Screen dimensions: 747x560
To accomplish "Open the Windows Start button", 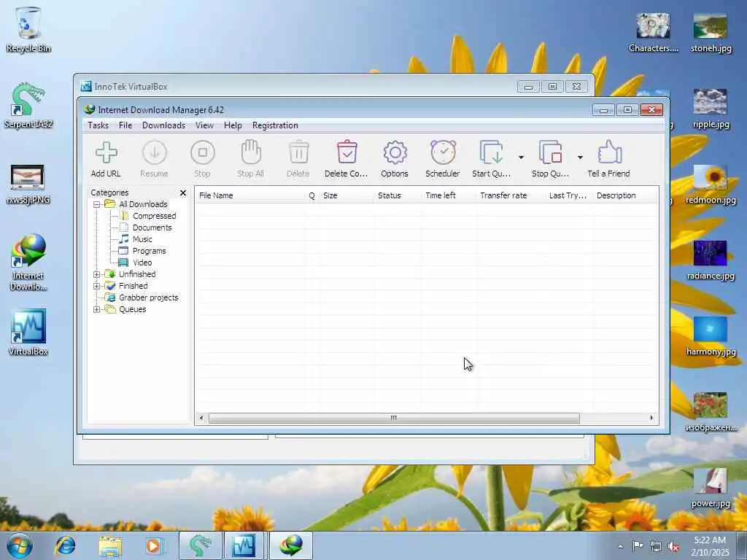I will pos(20,545).
